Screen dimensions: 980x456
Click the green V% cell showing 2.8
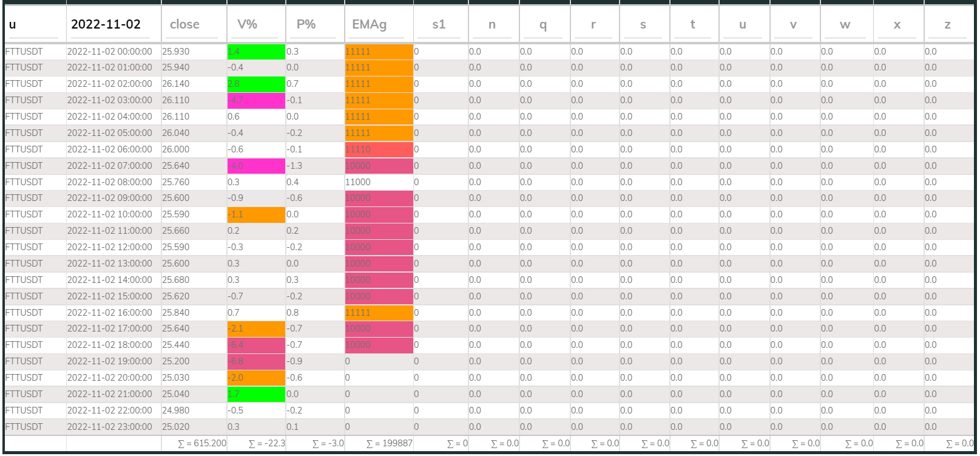255,84
